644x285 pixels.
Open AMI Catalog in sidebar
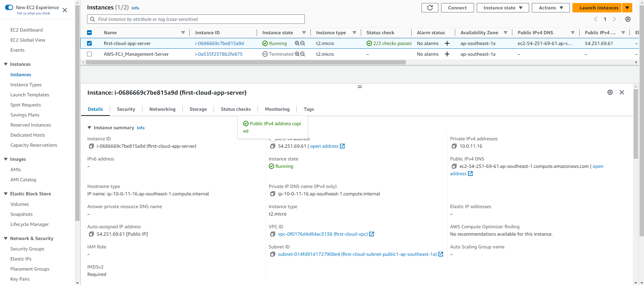(23, 180)
